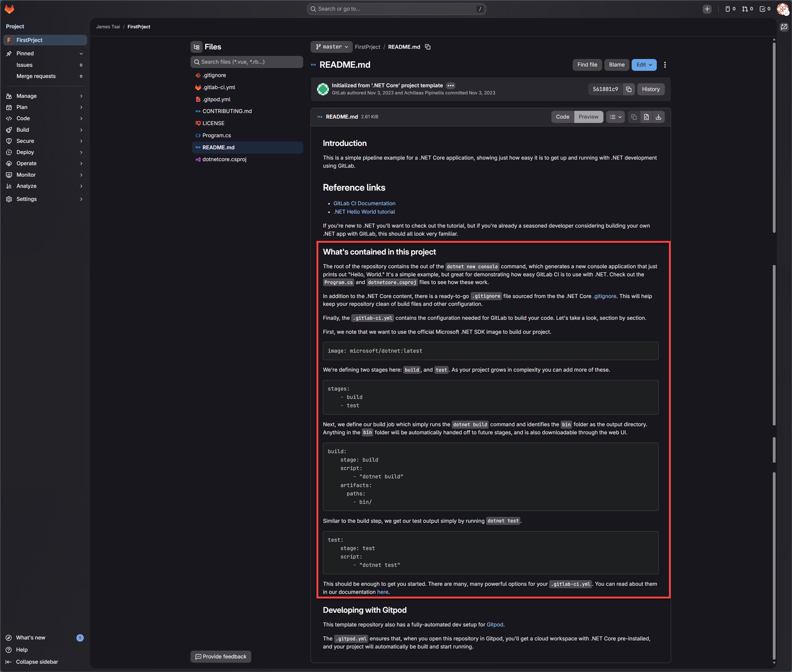This screenshot has width=792, height=672.
Task: Open raw file view icon
Action: tap(646, 117)
